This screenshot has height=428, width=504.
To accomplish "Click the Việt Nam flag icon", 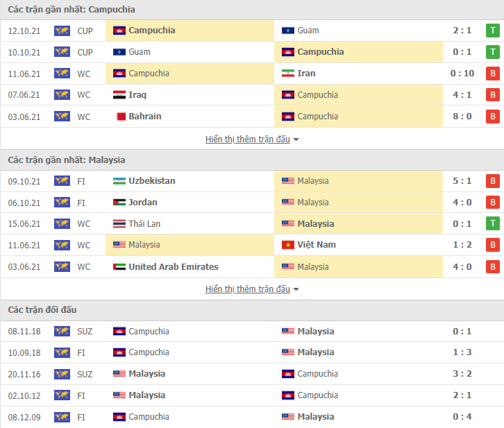I will point(287,245).
